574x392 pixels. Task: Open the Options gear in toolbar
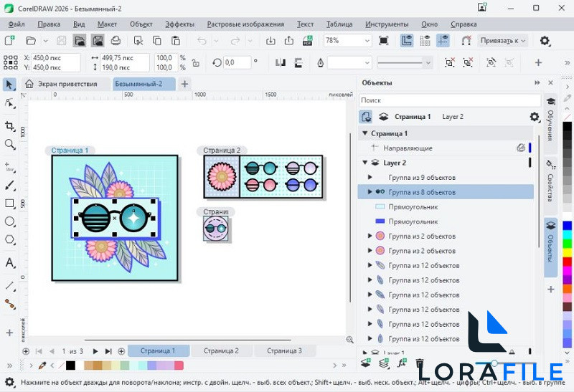(x=545, y=40)
